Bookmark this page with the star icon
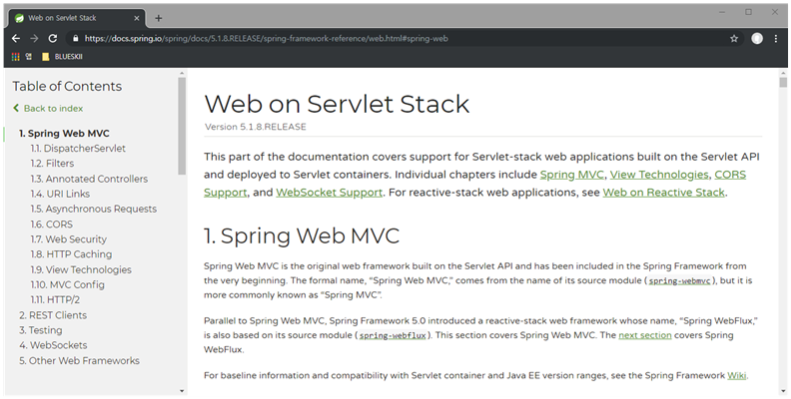 (734, 38)
